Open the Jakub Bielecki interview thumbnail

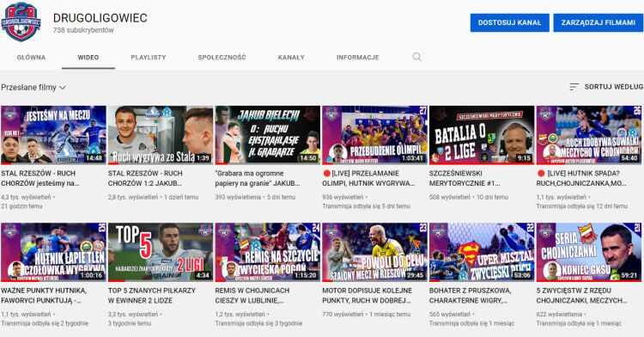pyautogui.click(x=267, y=135)
